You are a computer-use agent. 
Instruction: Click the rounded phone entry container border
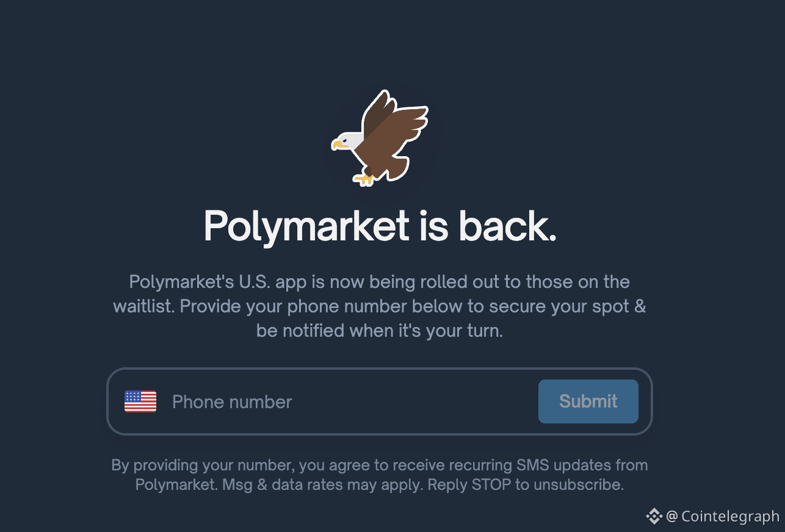coord(380,368)
